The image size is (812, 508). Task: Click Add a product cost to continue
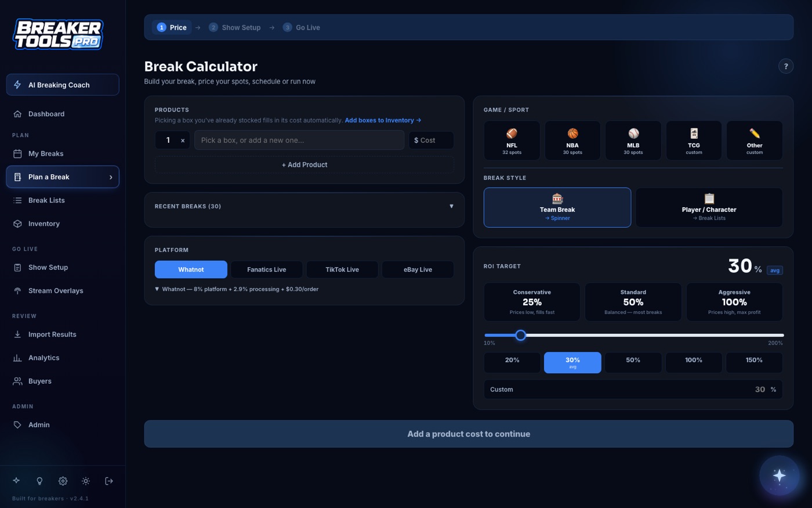[x=469, y=434]
